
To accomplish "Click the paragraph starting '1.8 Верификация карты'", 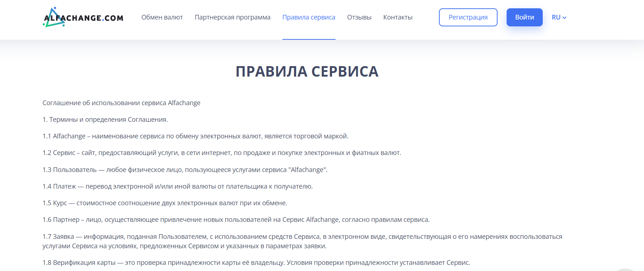I will point(256,263).
